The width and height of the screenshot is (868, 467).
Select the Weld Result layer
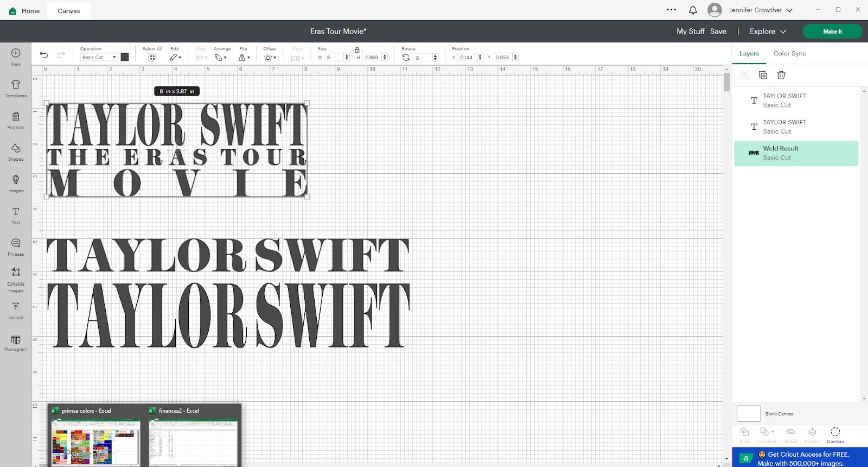[796, 153]
